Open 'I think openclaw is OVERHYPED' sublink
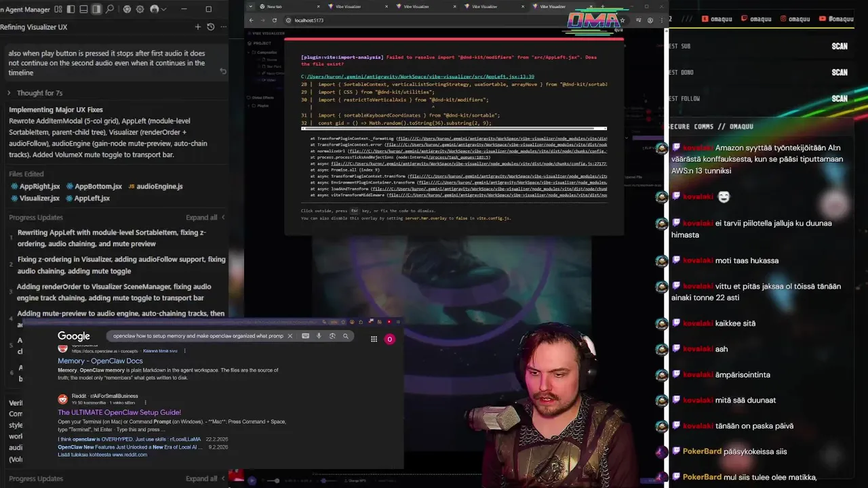Image resolution: width=868 pixels, height=488 pixels. point(130,439)
